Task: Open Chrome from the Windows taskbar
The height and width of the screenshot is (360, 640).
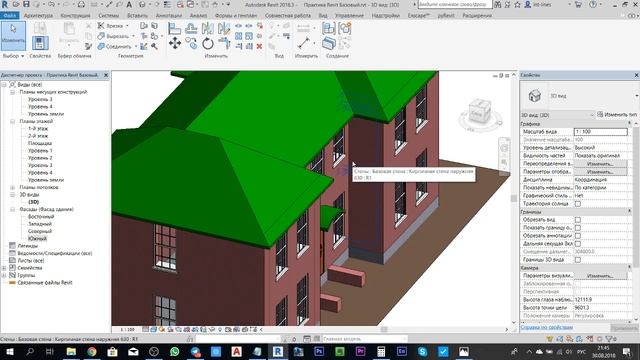Action: click(x=92, y=351)
